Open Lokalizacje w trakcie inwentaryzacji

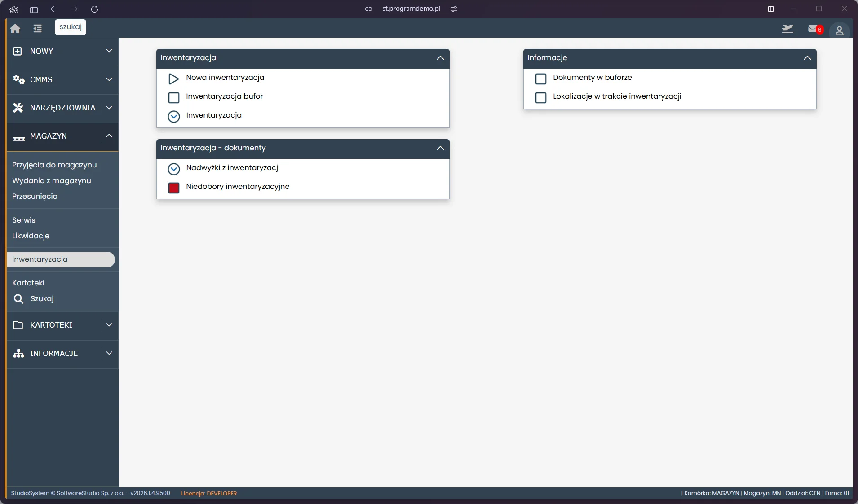pos(617,96)
